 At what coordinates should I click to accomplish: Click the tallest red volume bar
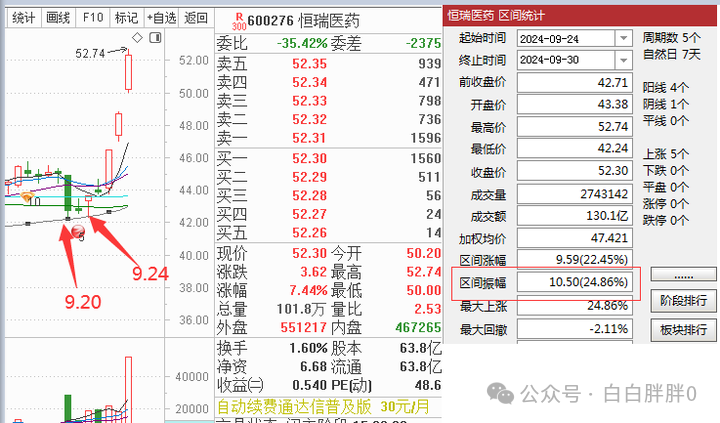[x=129, y=389]
